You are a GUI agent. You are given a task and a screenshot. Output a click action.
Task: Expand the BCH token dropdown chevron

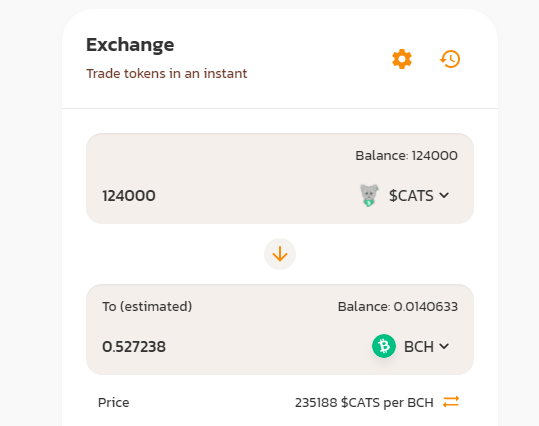tap(444, 346)
